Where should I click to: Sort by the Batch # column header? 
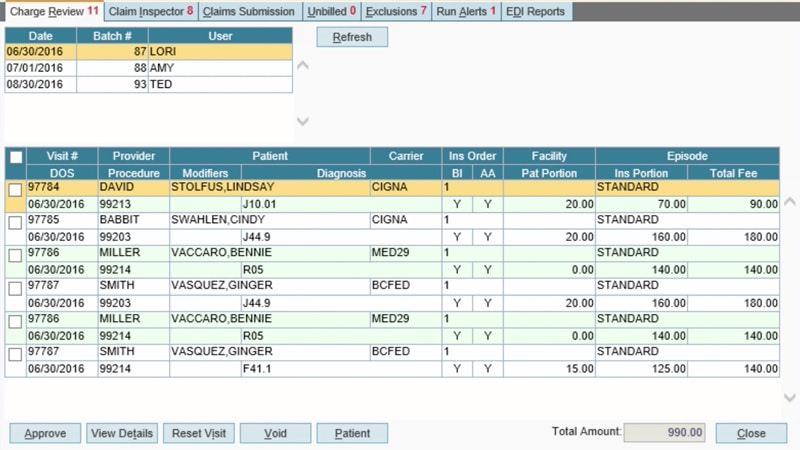112,36
